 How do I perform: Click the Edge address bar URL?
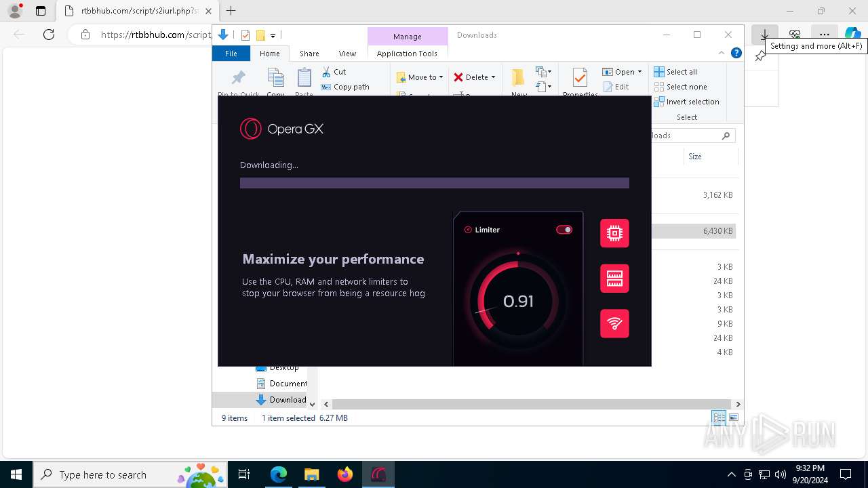[x=156, y=35]
